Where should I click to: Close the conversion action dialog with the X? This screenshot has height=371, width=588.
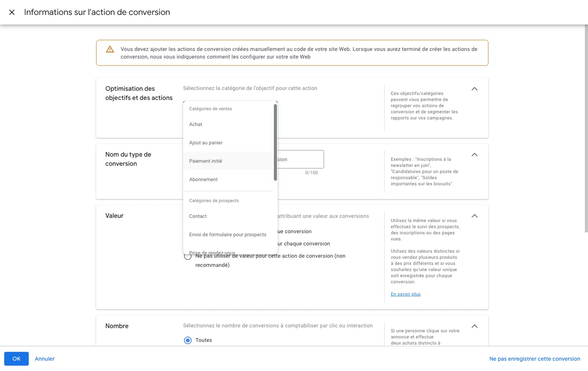[12, 12]
